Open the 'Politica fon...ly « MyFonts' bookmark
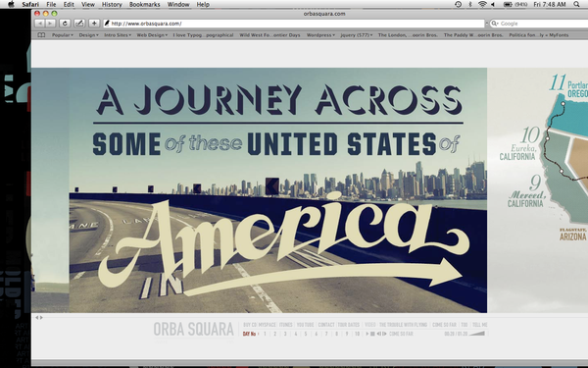 pyautogui.click(x=538, y=35)
